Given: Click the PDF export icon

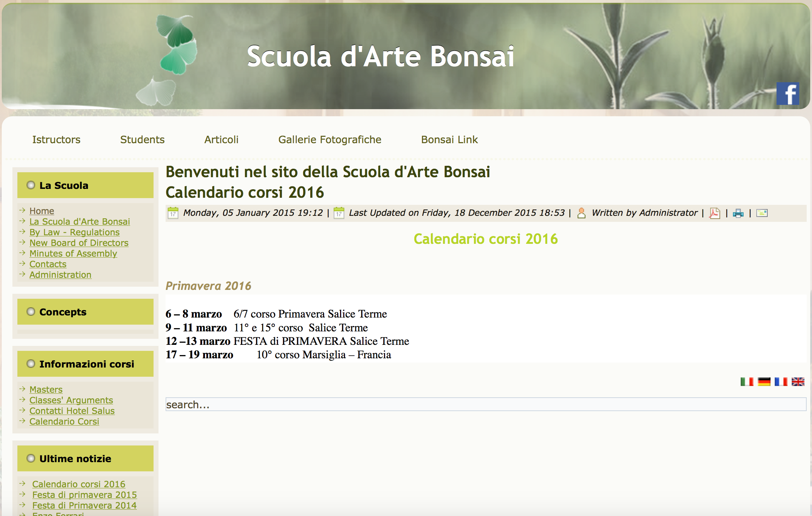Looking at the screenshot, I should click(714, 213).
